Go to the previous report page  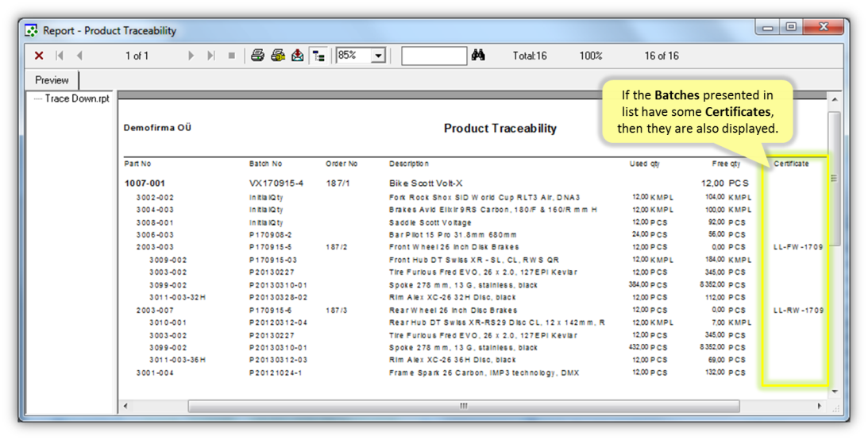tap(79, 56)
